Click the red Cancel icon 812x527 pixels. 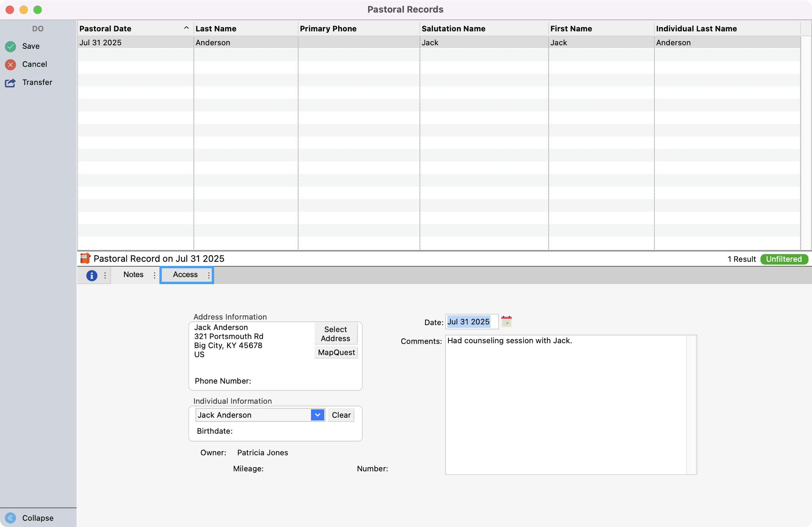point(10,64)
